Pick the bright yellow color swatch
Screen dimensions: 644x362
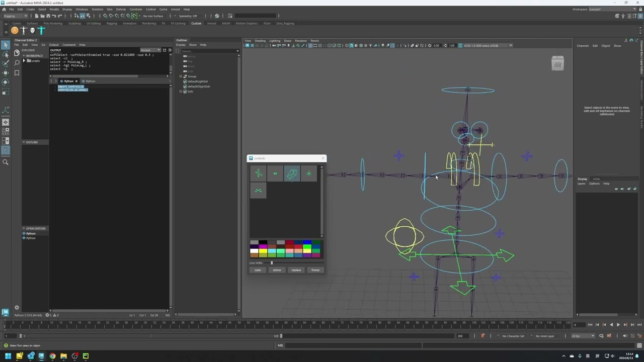click(263, 250)
